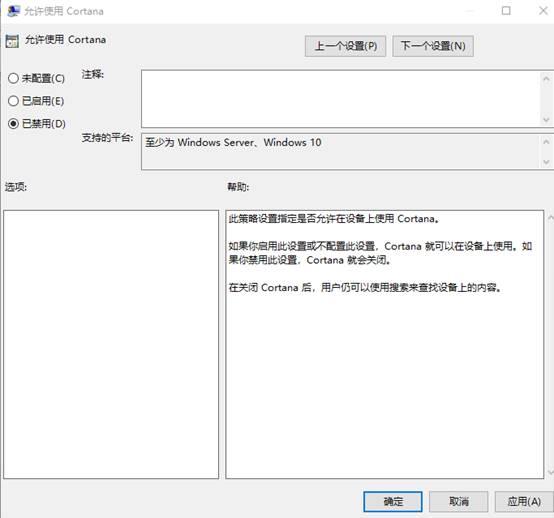Click the empty 选项 options panel
This screenshot has width=554, height=518.
click(x=111, y=345)
